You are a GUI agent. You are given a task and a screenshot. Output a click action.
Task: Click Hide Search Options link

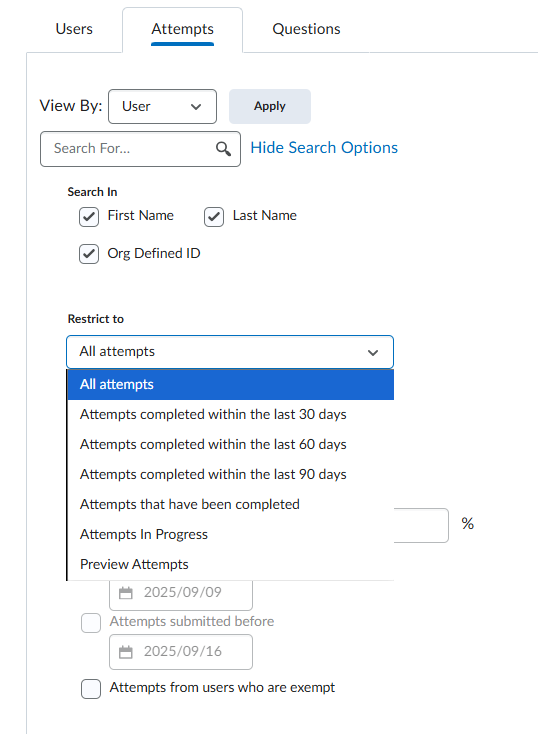tap(324, 148)
